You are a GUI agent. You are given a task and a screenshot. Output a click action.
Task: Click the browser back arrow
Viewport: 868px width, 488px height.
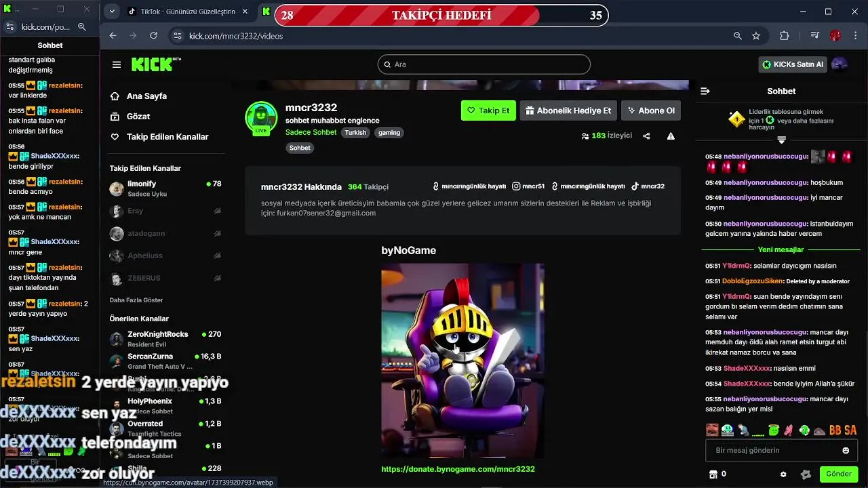113,36
